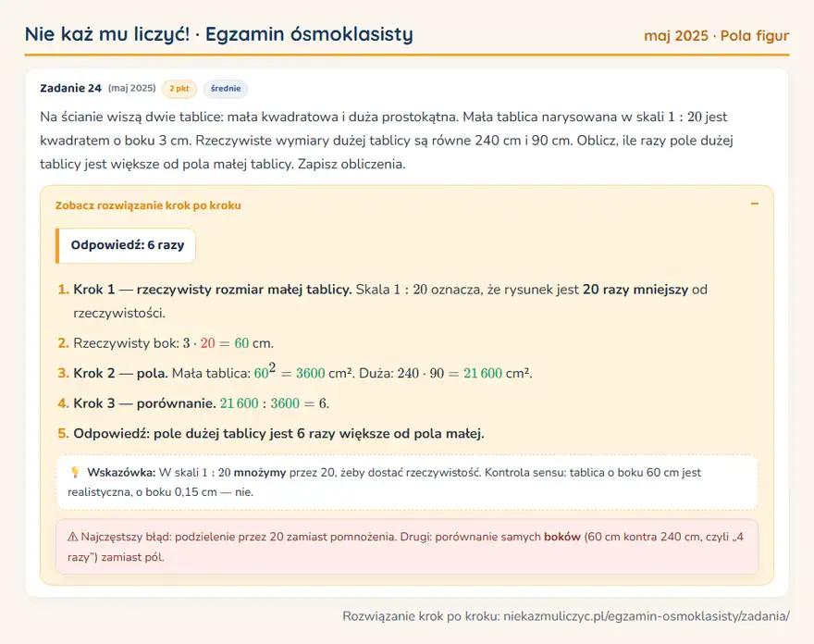Collapse the step-by-step solution with minus icon

coord(754,204)
